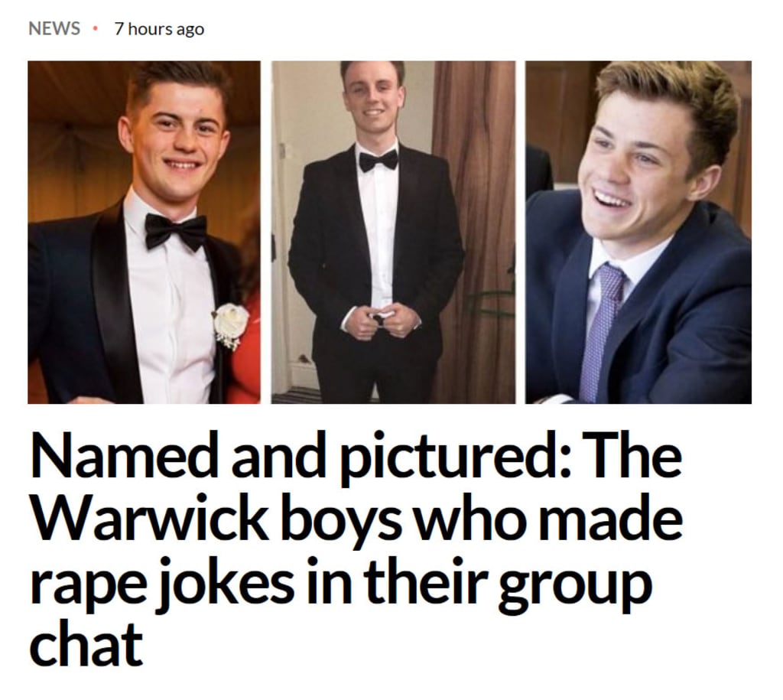Click the clasped hands in middle photo
The height and width of the screenshot is (700, 783).
[x=381, y=322]
